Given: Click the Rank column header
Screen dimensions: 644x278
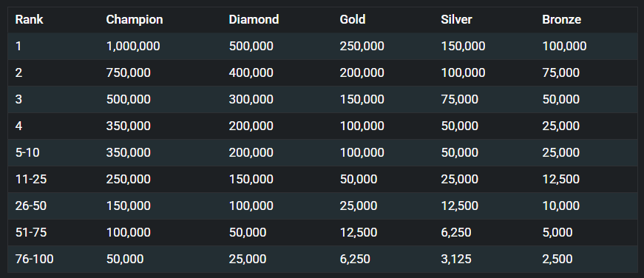Looking at the screenshot, I should tap(29, 19).
